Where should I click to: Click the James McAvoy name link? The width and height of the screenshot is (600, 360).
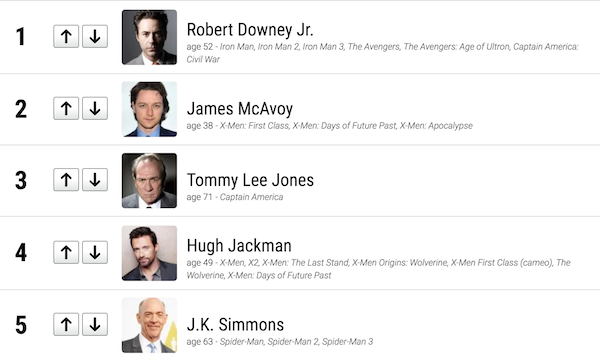click(240, 109)
